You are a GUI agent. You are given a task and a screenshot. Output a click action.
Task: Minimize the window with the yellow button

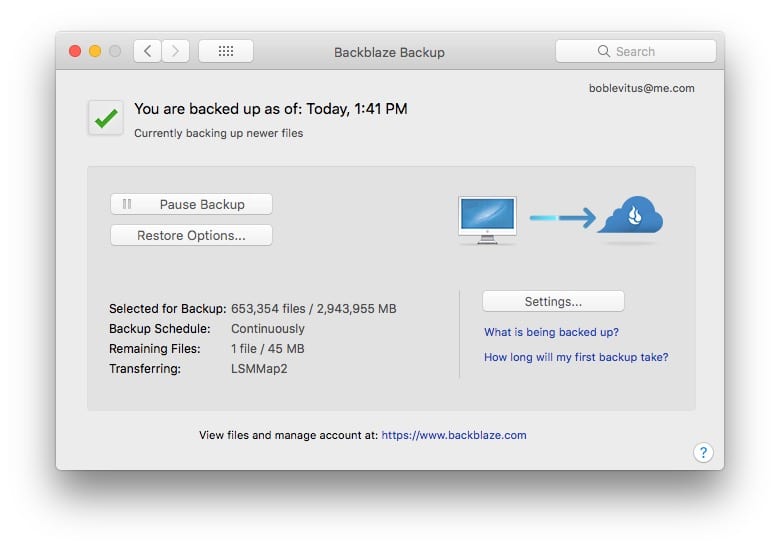point(95,51)
